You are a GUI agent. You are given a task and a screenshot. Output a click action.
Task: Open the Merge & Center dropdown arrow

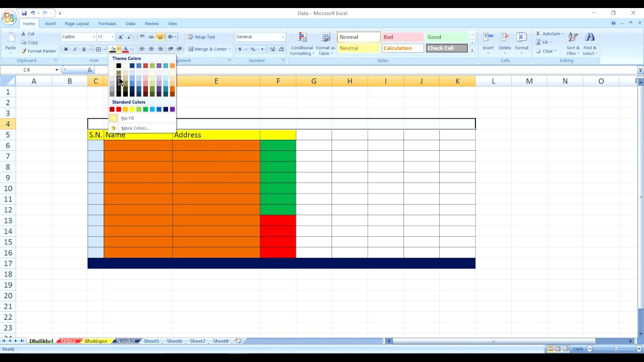click(229, 49)
